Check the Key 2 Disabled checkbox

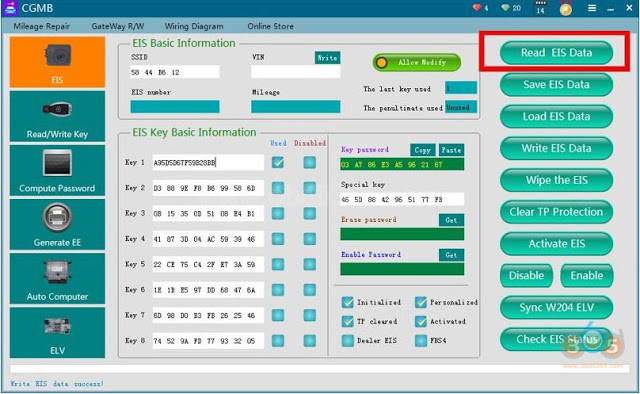[x=310, y=188]
